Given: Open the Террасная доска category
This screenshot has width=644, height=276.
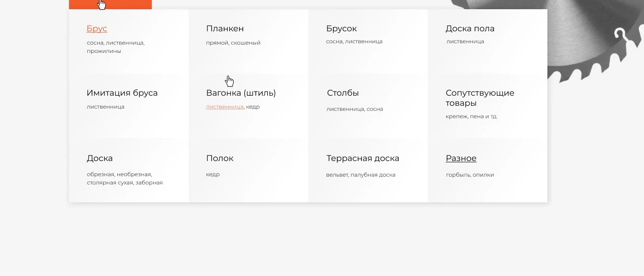Looking at the screenshot, I should click(x=363, y=158).
